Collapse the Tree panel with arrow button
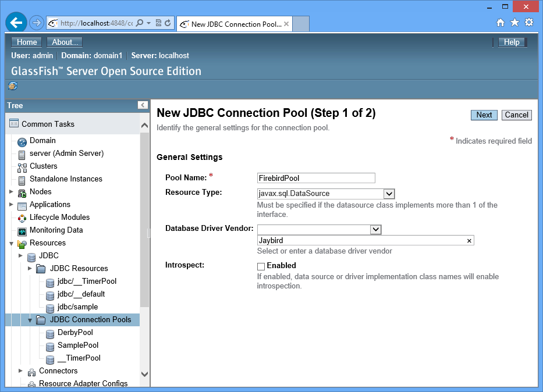Viewport: 543px width, 392px height. point(143,105)
